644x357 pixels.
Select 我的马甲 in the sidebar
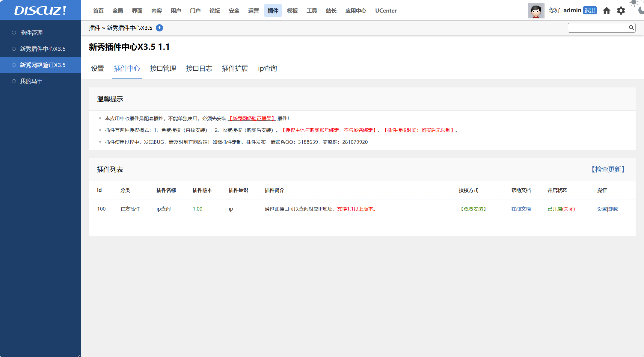pos(40,81)
